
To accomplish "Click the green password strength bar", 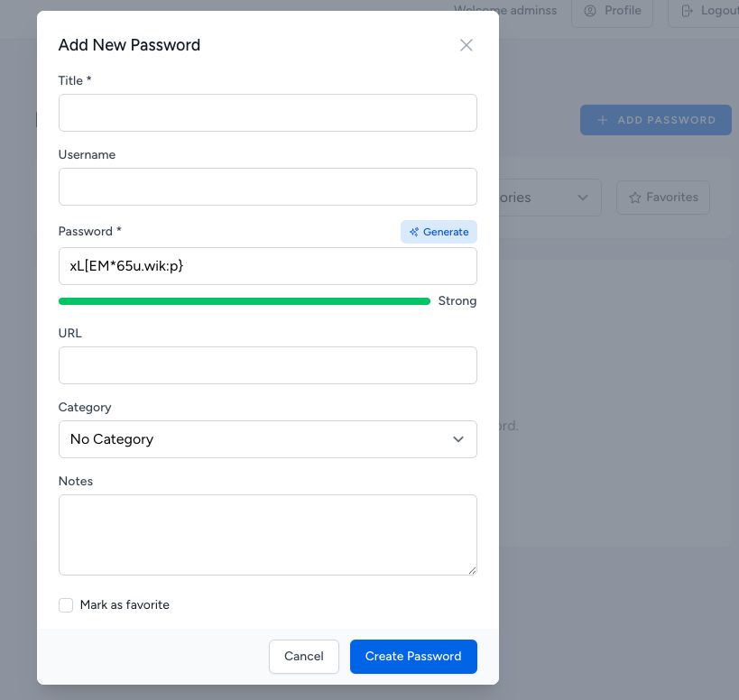I will tap(244, 301).
